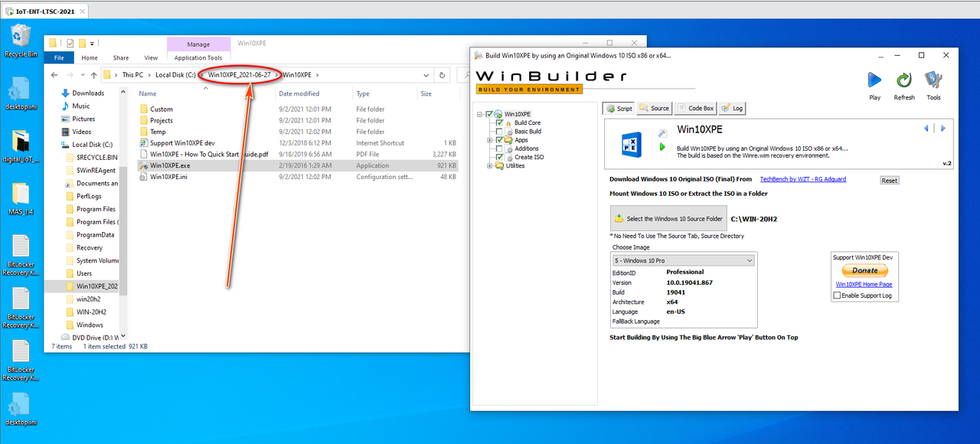Open the Tools icon in WinBuilder
Image resolution: width=980 pixels, height=444 pixels.
[933, 80]
